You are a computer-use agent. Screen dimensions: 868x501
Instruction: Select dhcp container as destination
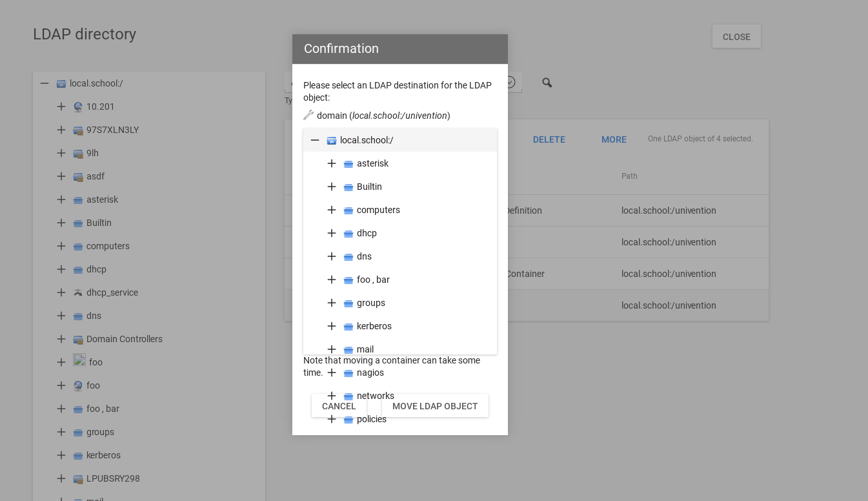pyautogui.click(x=367, y=233)
